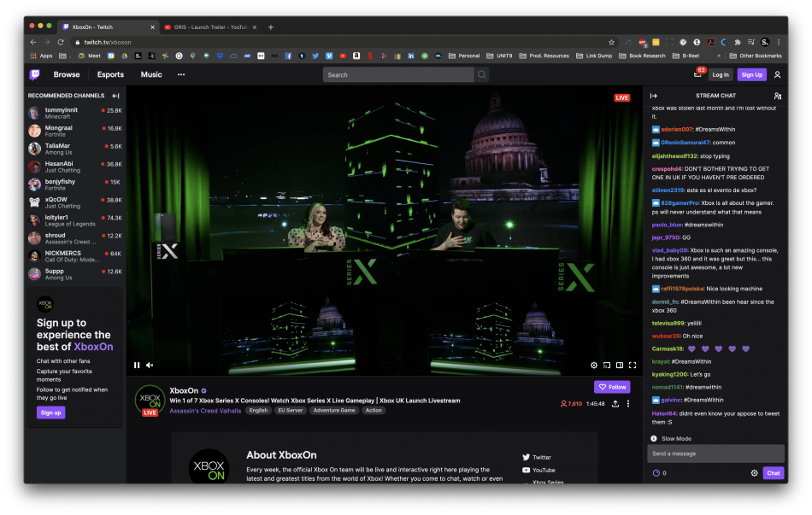Reload the Twitch page
This screenshot has height=515, width=812.
[61, 42]
